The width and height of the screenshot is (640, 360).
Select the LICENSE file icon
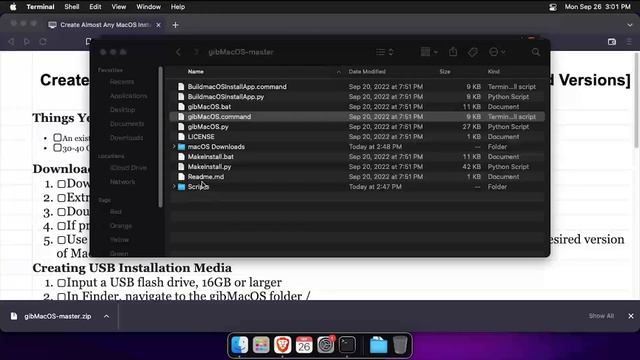[181, 137]
